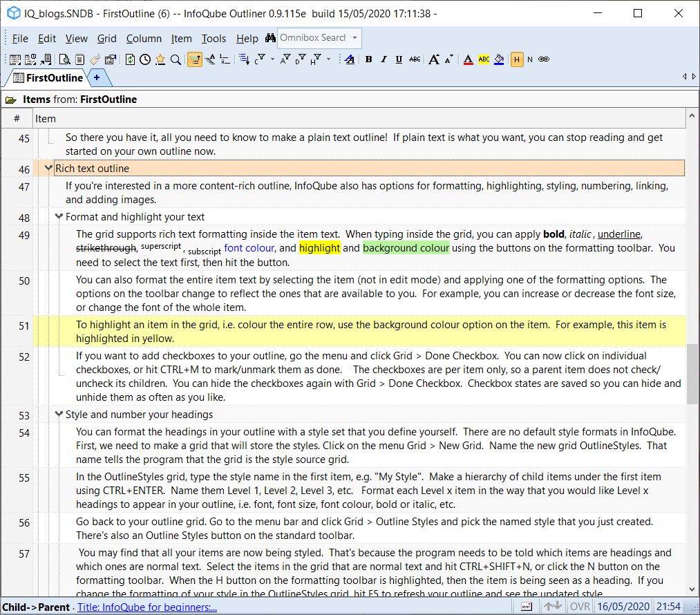Collapse Format and highlight your text item

(x=59, y=217)
